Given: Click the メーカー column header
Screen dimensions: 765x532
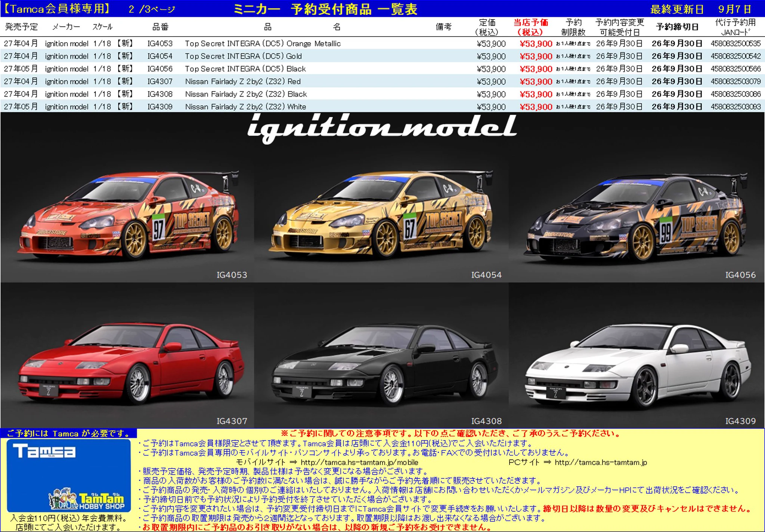Looking at the screenshot, I should pos(66,27).
